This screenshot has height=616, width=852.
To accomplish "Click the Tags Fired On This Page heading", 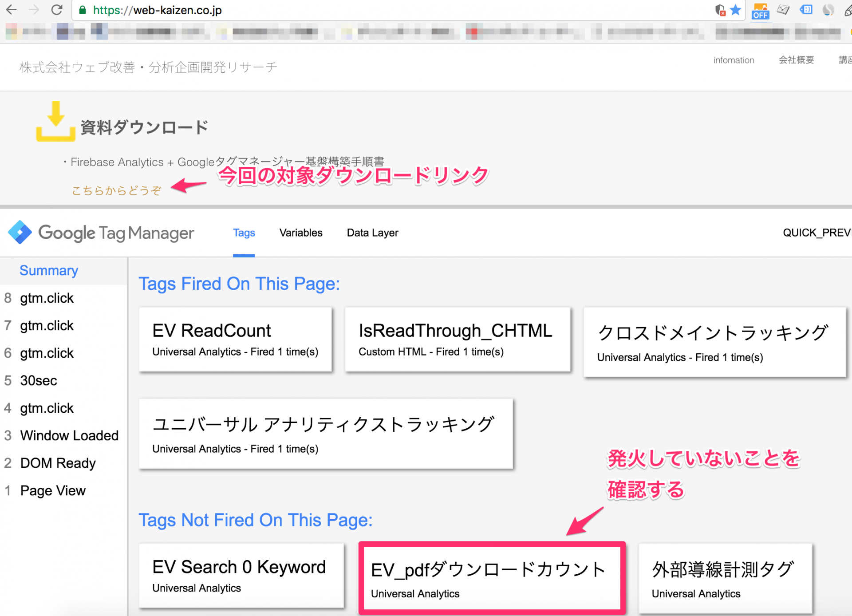I will click(239, 284).
